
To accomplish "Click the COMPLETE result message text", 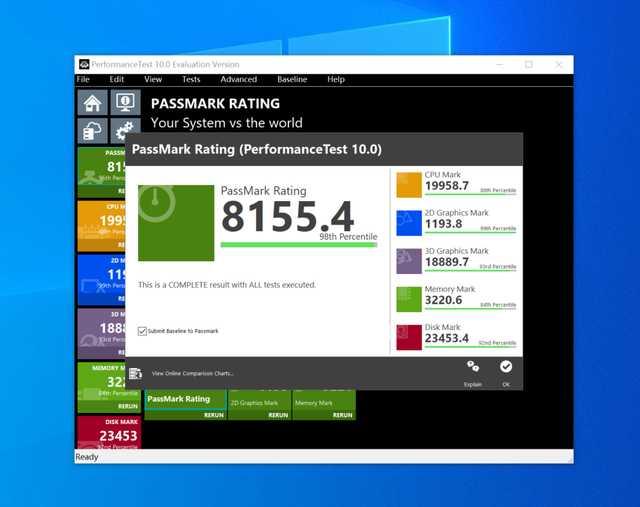I will pyautogui.click(x=227, y=285).
